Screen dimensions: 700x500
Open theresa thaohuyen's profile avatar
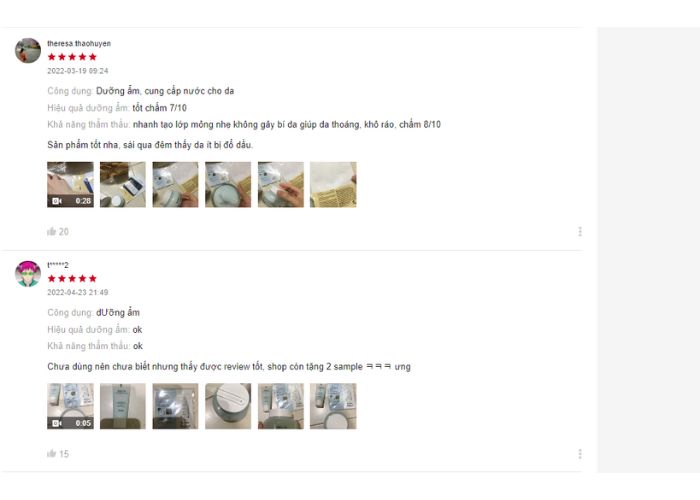(x=28, y=50)
